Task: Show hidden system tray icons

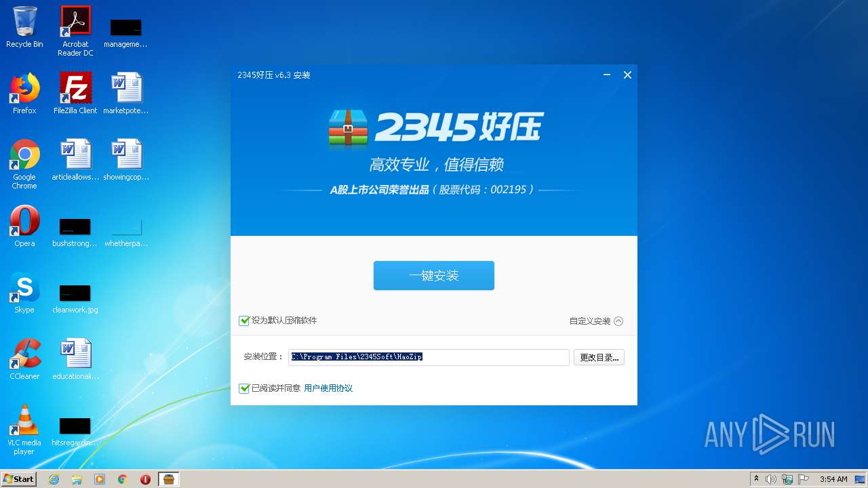Action: pos(757,479)
